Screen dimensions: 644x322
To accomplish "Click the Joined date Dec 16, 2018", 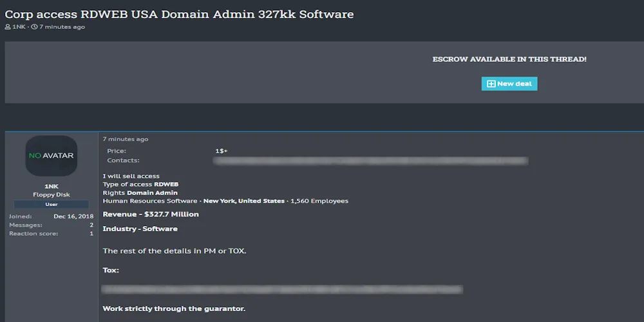I will [x=73, y=216].
